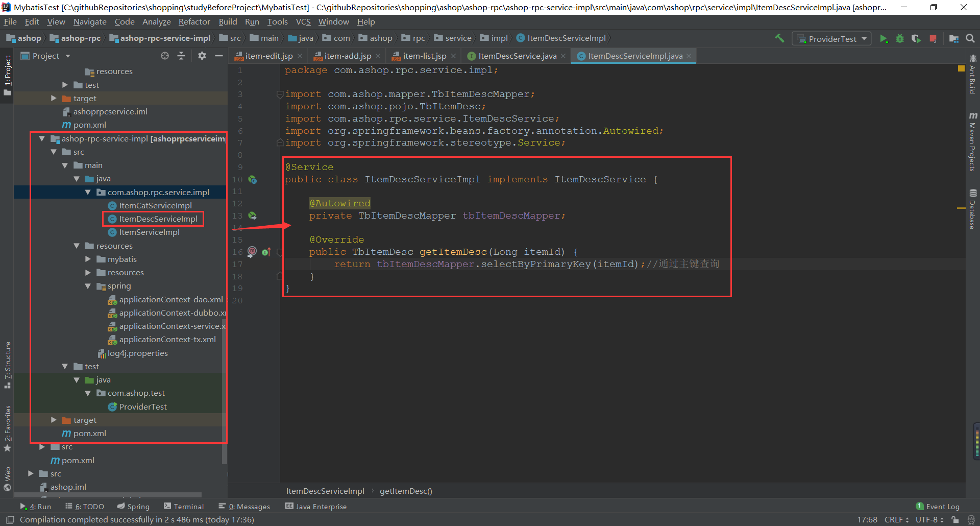Collapse the ashop-rpc-service-impl module node
This screenshot has height=526, width=980.
tap(42, 138)
